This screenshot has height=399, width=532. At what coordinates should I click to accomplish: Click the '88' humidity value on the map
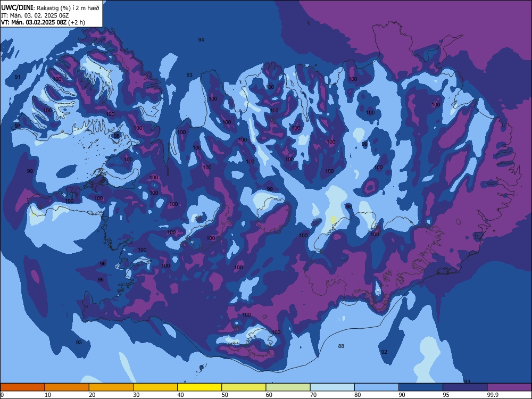[x=341, y=346]
